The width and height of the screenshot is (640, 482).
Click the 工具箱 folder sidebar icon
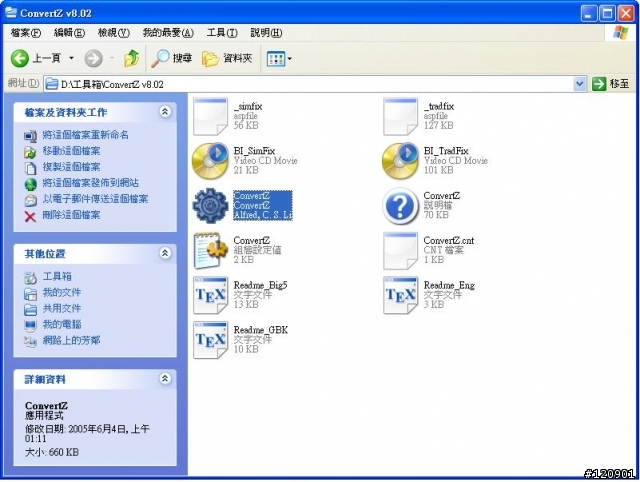click(30, 278)
